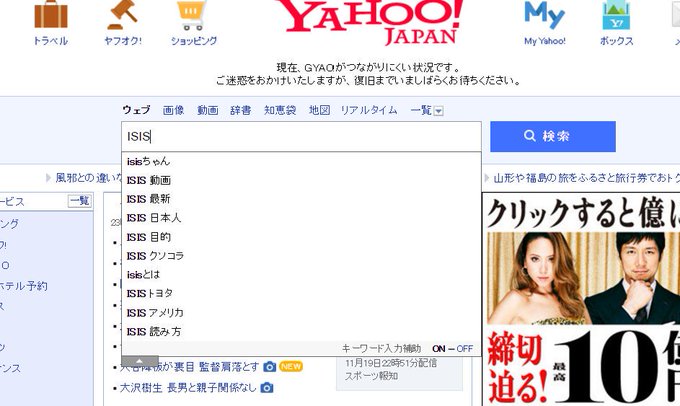Choose suggestion ISIS クソコラ
The width and height of the screenshot is (680, 406).
301,256
